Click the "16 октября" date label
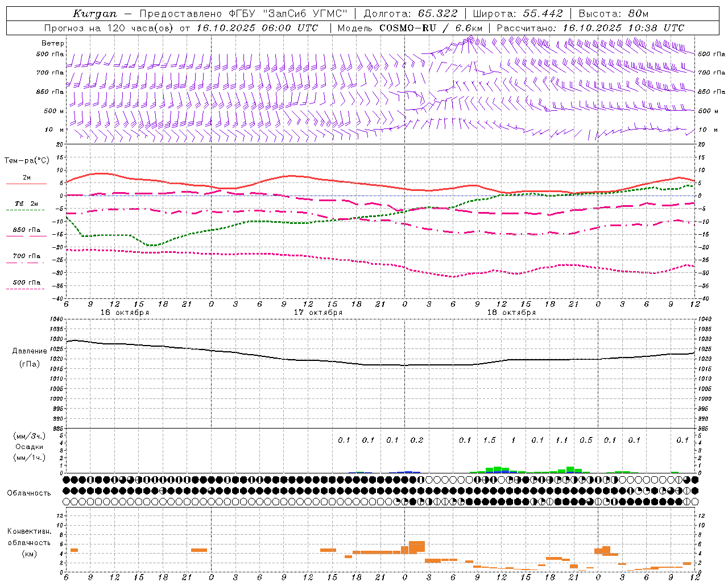The width and height of the screenshot is (728, 582). [125, 313]
